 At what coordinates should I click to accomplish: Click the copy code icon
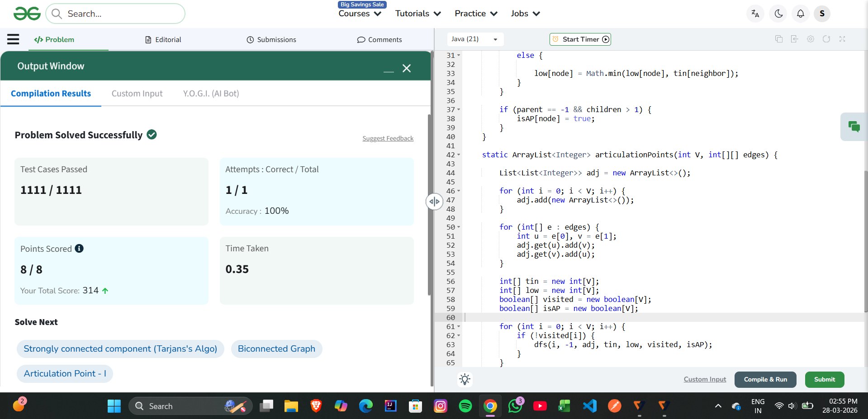(x=778, y=39)
